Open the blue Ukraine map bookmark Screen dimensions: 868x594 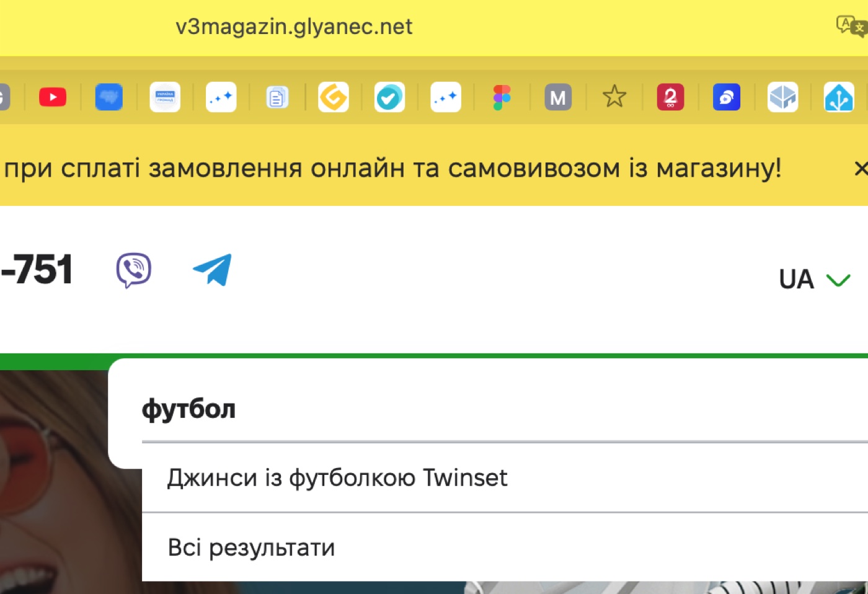pos(109,97)
